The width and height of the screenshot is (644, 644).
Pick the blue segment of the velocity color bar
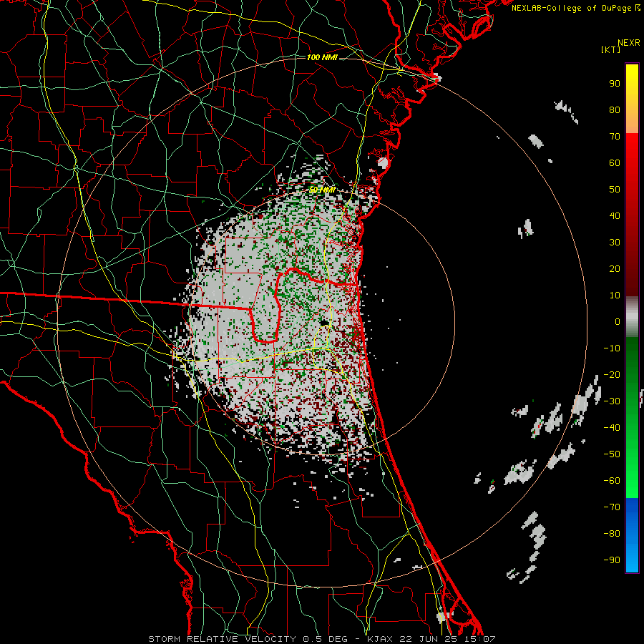point(632,535)
